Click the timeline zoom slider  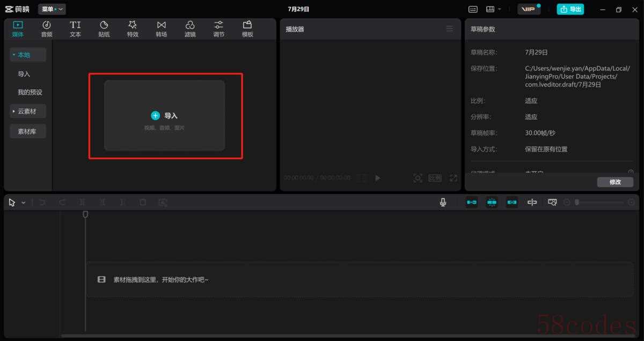[x=599, y=202]
